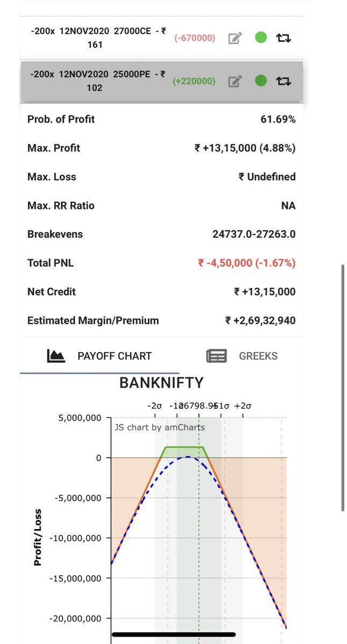The height and width of the screenshot is (644, 347).
Task: Switch to the Greeks tab
Action: tap(242, 356)
